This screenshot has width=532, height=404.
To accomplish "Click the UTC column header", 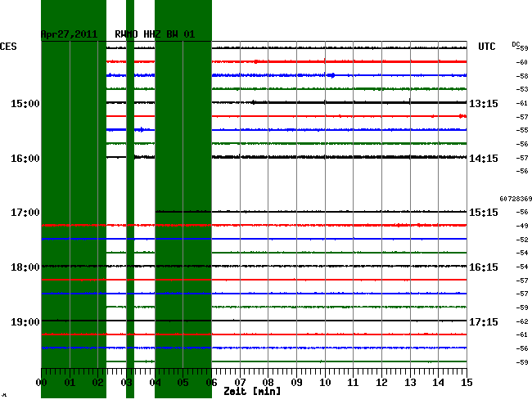I will click(486, 47).
